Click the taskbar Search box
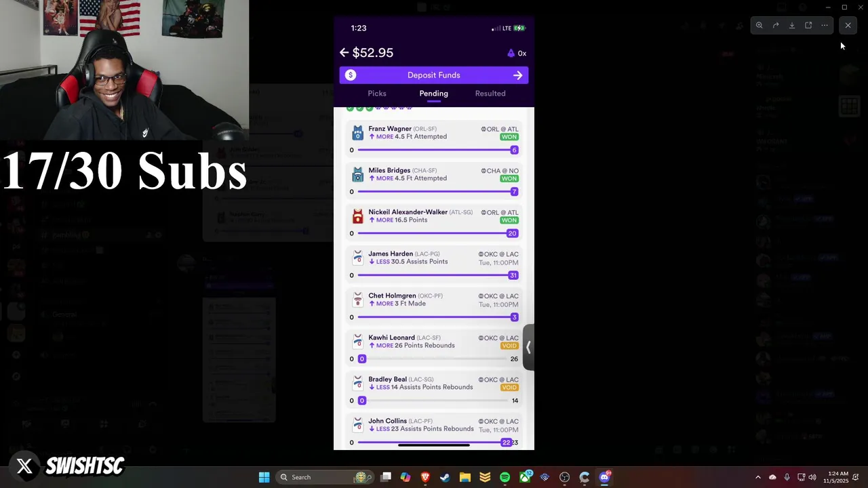The image size is (868, 488). (x=325, y=477)
